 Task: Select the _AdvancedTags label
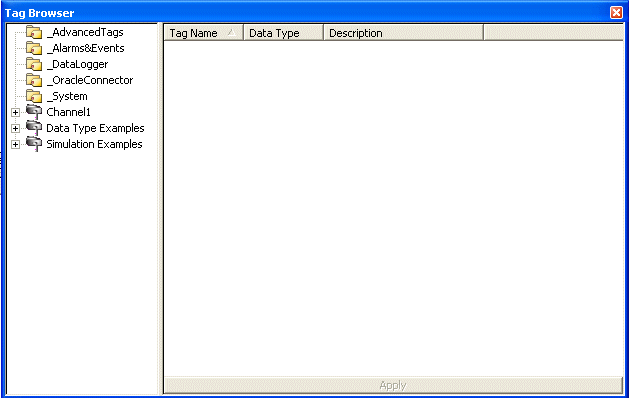tap(85, 32)
